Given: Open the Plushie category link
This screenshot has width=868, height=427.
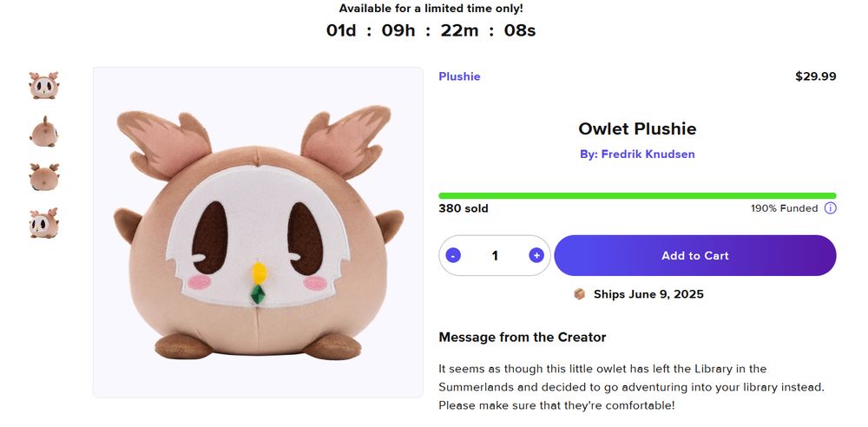Looking at the screenshot, I should pos(459,76).
